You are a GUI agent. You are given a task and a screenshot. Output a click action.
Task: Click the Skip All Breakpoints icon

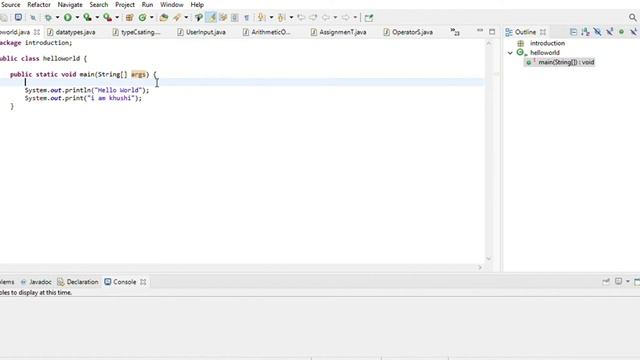[33, 18]
